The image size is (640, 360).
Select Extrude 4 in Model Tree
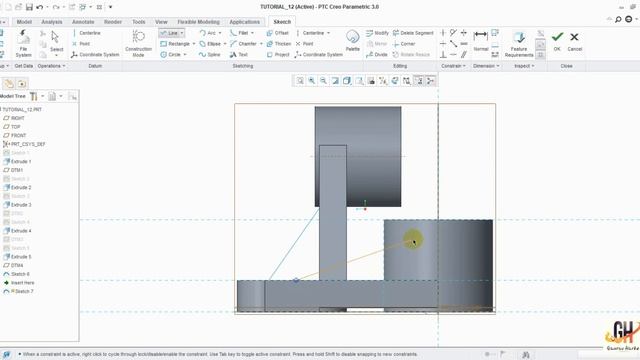point(17,231)
